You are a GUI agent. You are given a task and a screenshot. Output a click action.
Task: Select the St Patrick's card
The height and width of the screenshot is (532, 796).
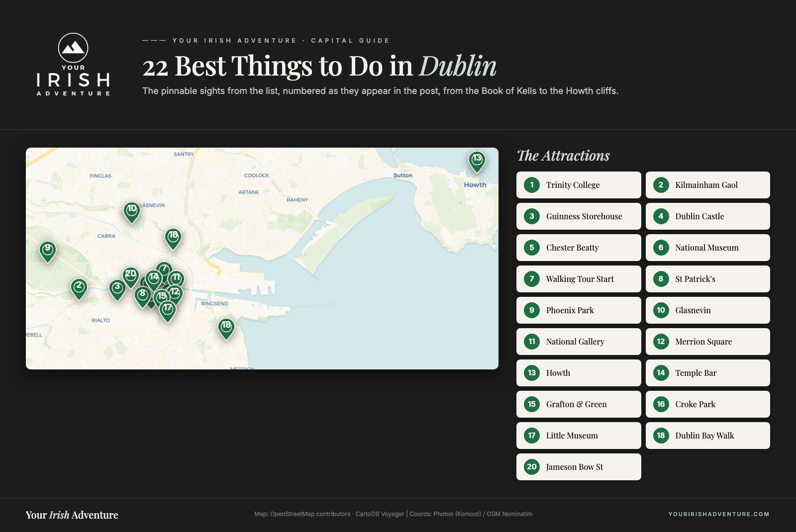pos(708,279)
